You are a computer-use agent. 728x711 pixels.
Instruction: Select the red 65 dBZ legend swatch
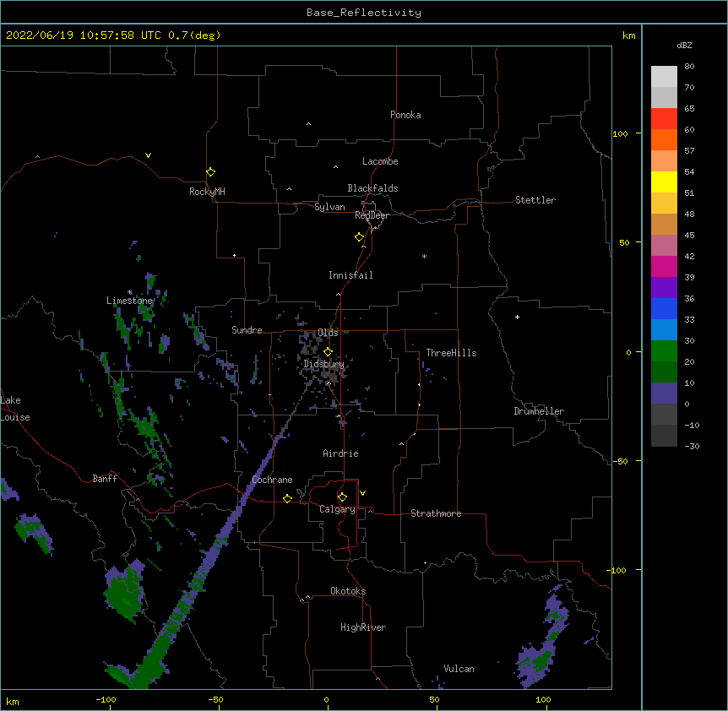664,118
